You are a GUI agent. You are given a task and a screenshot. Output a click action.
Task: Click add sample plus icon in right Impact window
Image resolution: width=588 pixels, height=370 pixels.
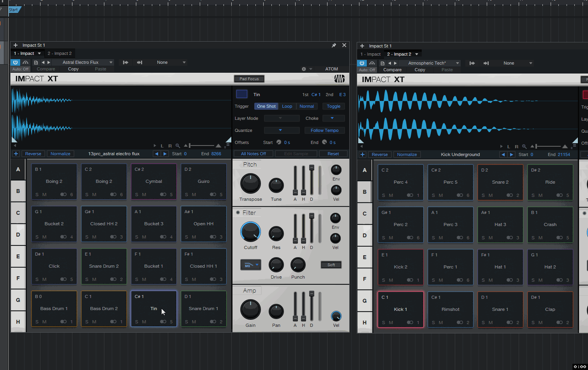(x=363, y=154)
